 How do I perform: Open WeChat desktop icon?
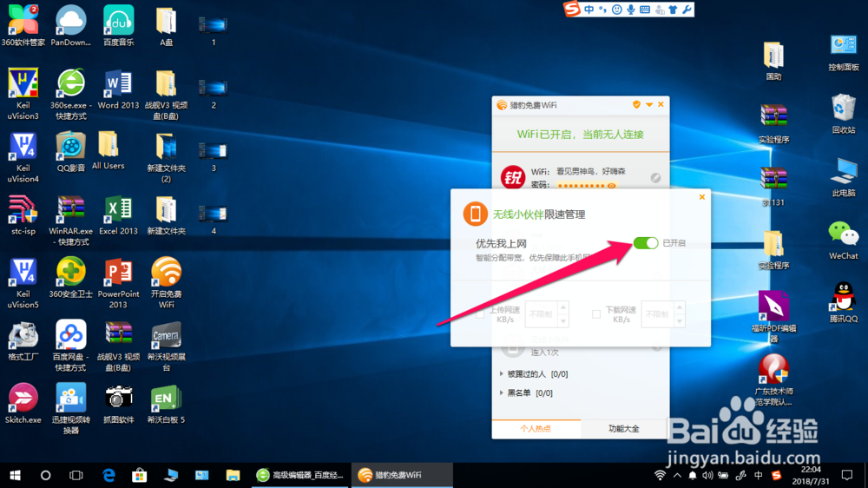[x=843, y=241]
